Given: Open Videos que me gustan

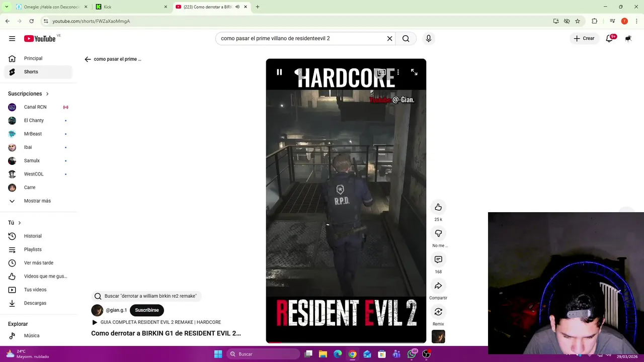Looking at the screenshot, I should point(38,277).
